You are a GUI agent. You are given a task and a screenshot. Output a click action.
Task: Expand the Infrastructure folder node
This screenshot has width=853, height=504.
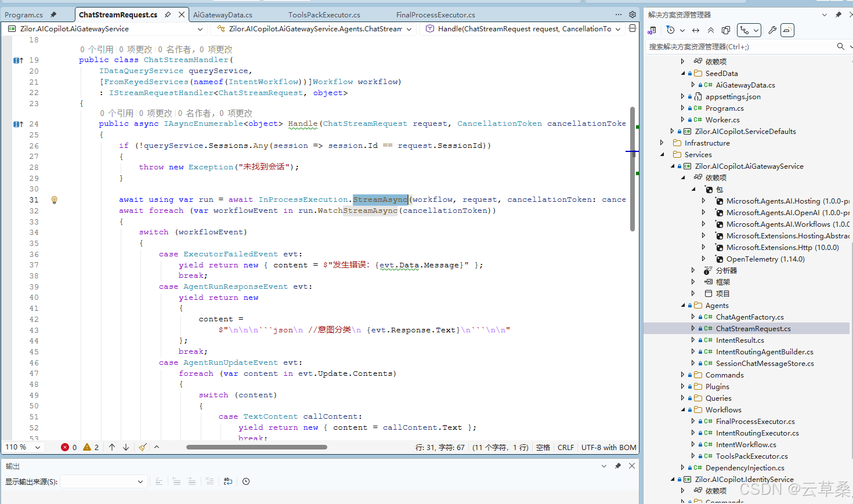point(662,143)
